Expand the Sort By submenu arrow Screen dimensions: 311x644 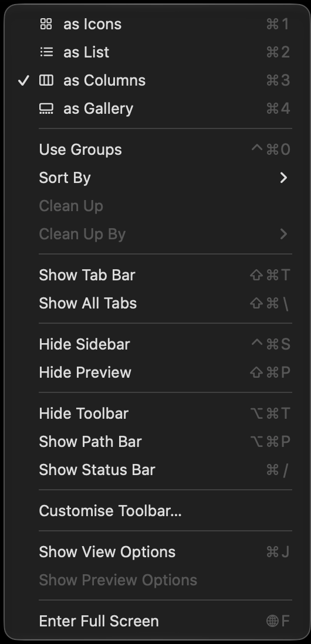[x=283, y=178]
